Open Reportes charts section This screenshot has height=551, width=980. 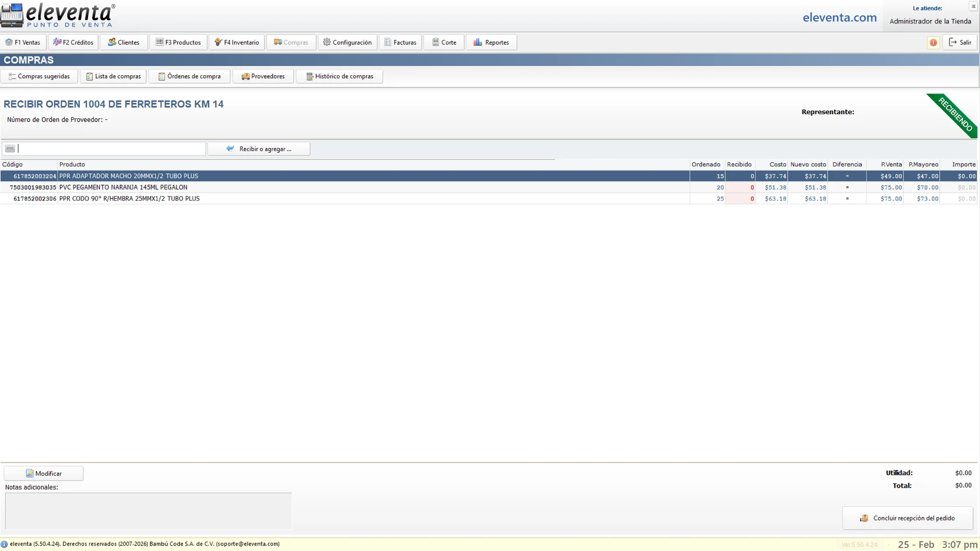pos(491,42)
